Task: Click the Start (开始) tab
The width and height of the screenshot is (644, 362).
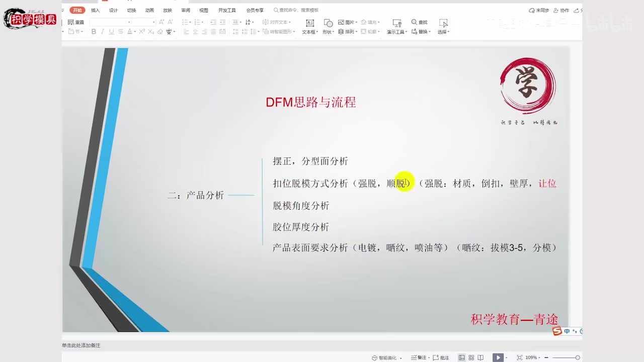Action: tap(77, 10)
